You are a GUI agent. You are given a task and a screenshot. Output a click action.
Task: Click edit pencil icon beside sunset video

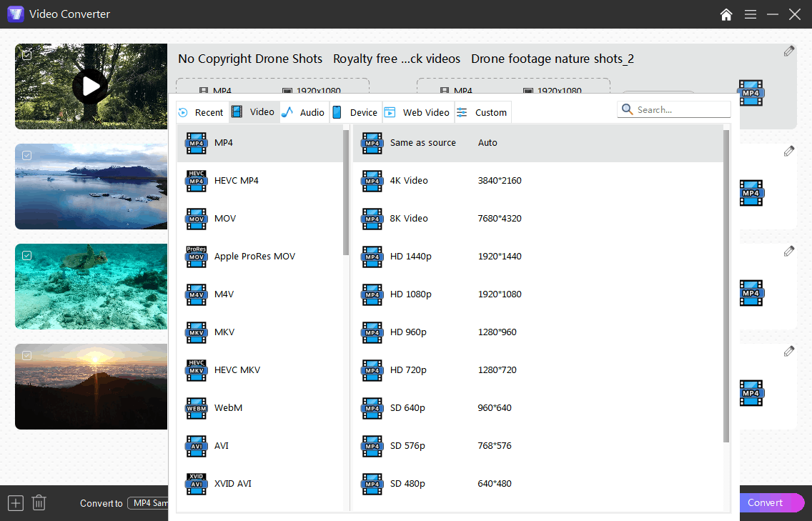coord(788,351)
